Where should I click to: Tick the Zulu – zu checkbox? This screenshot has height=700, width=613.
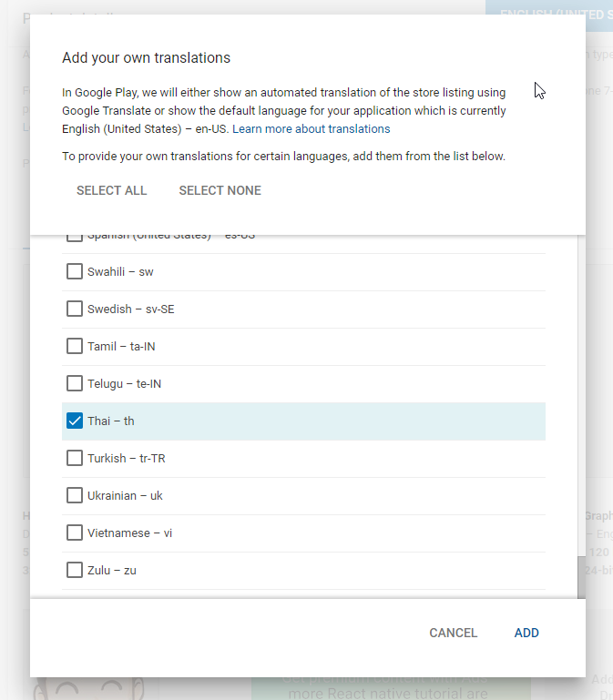click(75, 570)
